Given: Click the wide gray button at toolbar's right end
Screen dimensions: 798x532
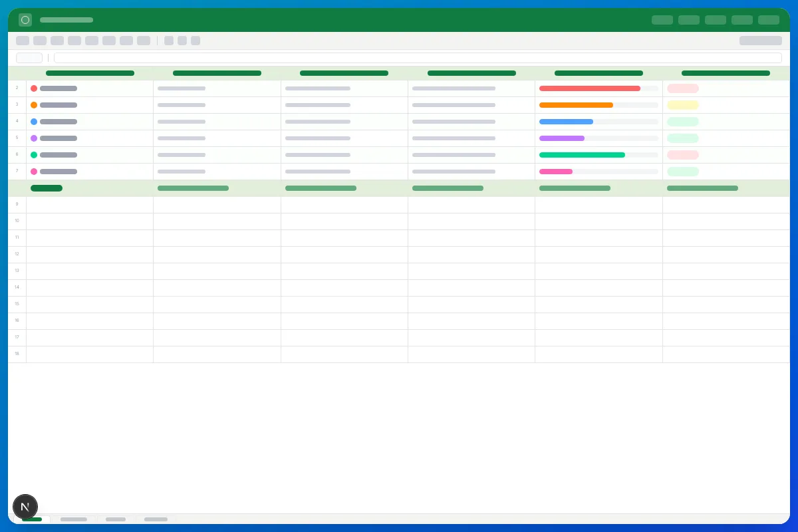Looking at the screenshot, I should coord(761,41).
